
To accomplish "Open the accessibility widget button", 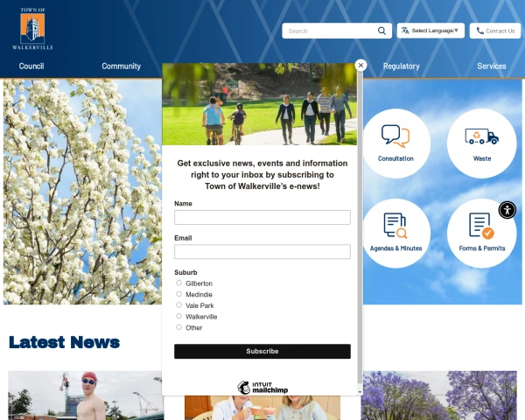I will (507, 210).
